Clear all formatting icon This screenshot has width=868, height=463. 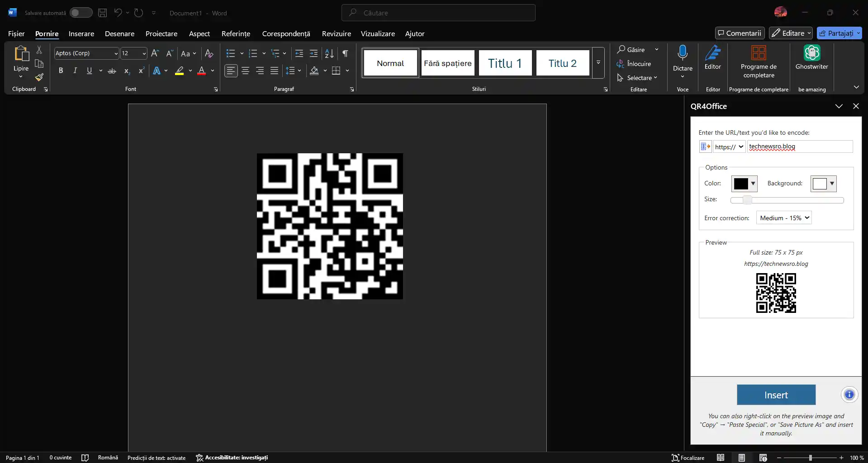tap(209, 53)
